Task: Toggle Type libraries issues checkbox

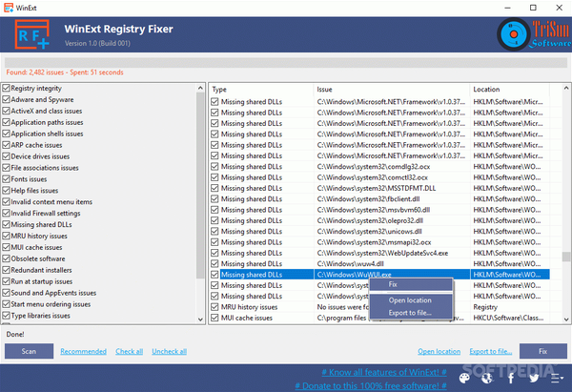Action: click(x=7, y=316)
